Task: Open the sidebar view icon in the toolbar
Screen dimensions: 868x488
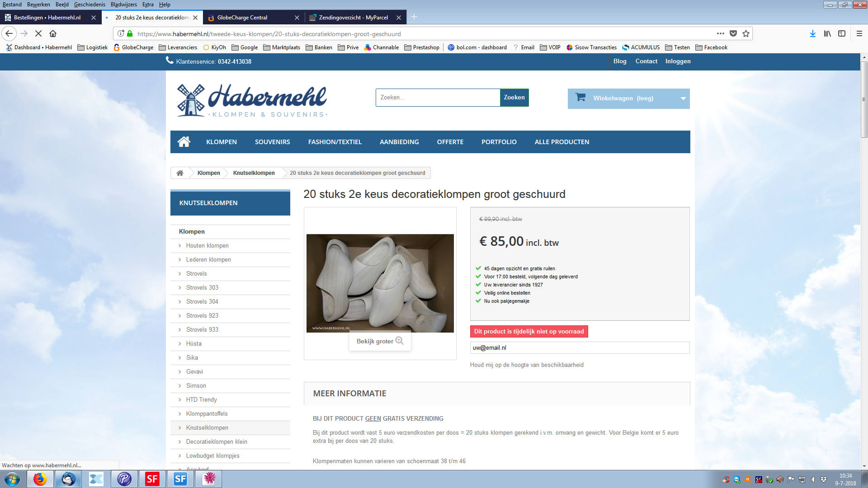Action: 842,33
